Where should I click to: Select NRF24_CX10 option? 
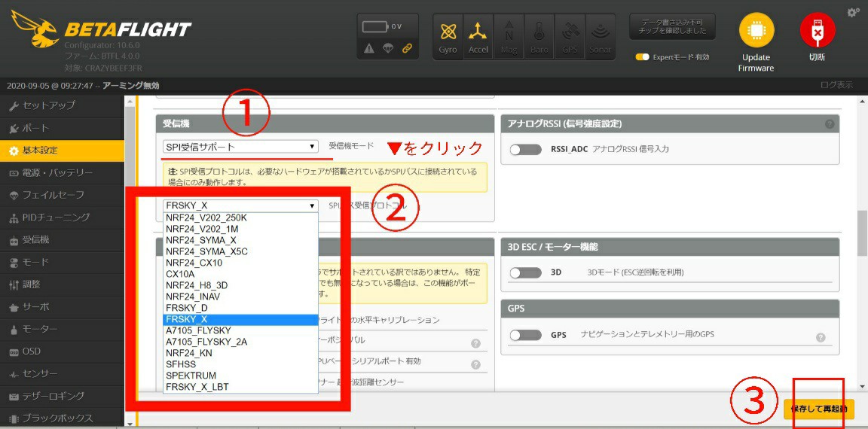pyautogui.click(x=241, y=263)
